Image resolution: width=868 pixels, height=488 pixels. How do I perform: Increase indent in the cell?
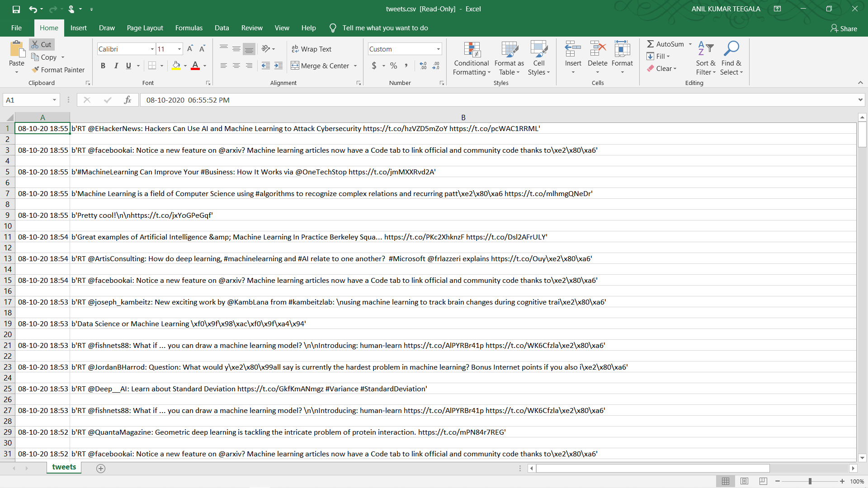coord(278,66)
